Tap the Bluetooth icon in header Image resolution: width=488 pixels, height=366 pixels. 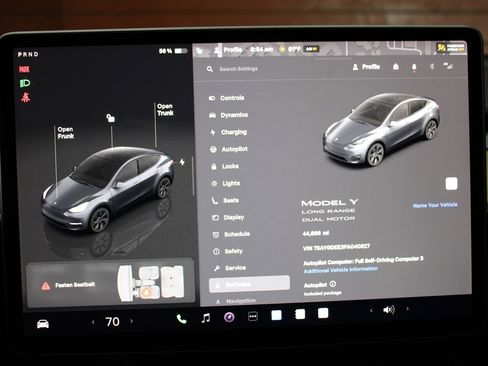[x=432, y=67]
